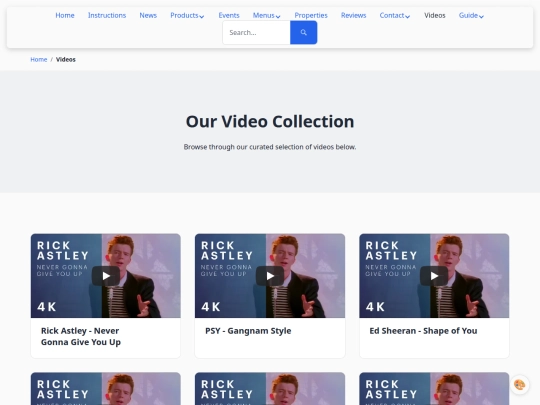This screenshot has width=540, height=405.
Task: Expand the Products dropdown menu
Action: tap(187, 15)
